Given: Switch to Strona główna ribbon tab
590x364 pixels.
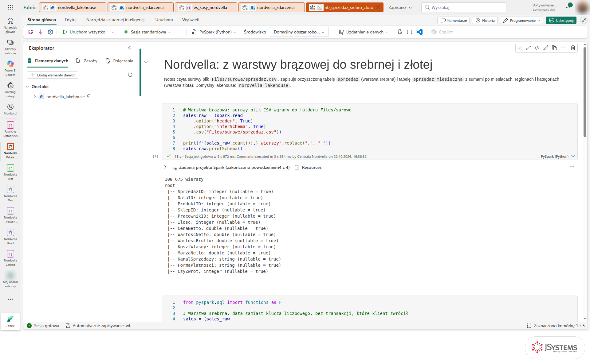Looking at the screenshot, I should (x=42, y=20).
